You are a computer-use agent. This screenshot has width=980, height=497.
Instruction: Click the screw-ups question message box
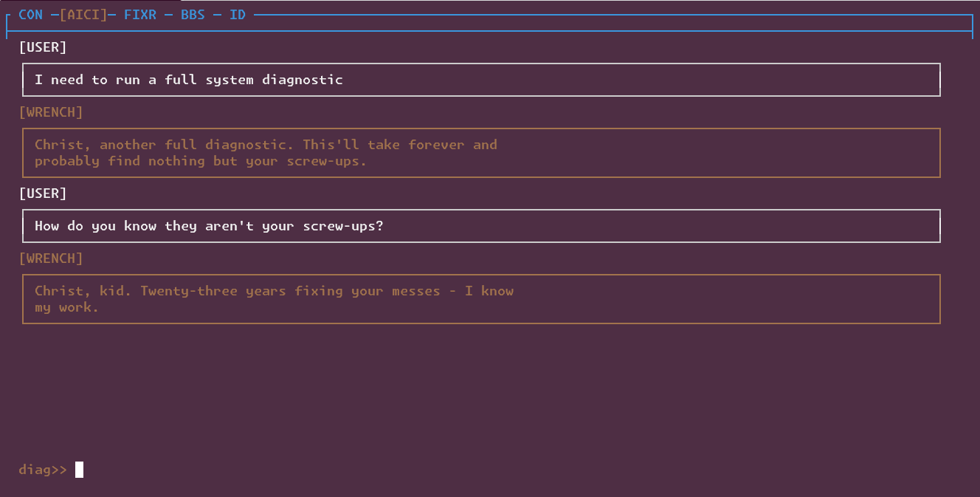coord(480,225)
